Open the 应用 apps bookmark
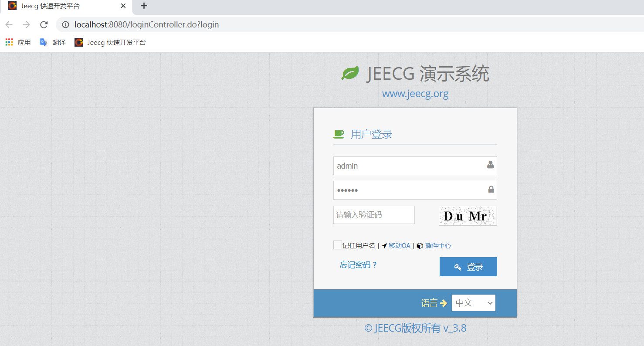 tap(18, 42)
